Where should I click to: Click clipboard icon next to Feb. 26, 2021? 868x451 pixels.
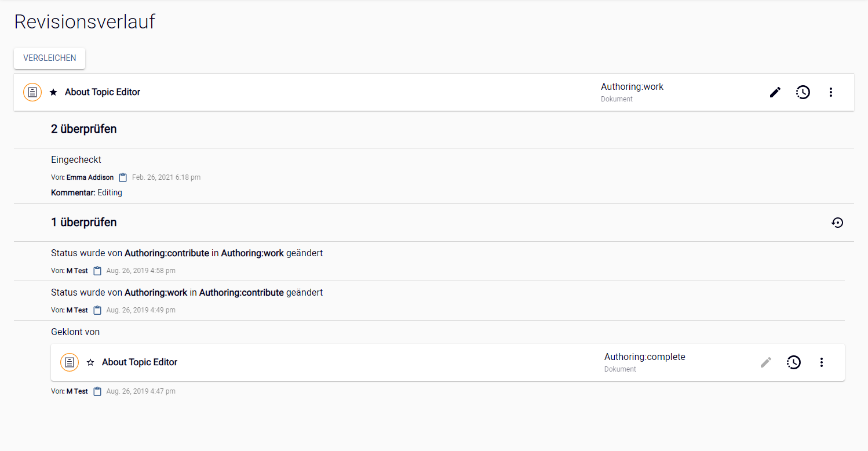pyautogui.click(x=123, y=177)
